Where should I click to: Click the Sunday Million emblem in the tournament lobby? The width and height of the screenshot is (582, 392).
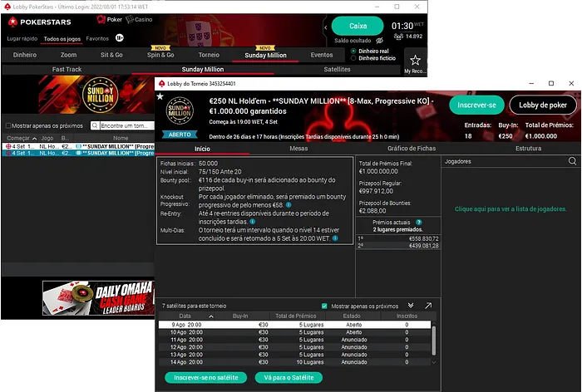pos(180,110)
